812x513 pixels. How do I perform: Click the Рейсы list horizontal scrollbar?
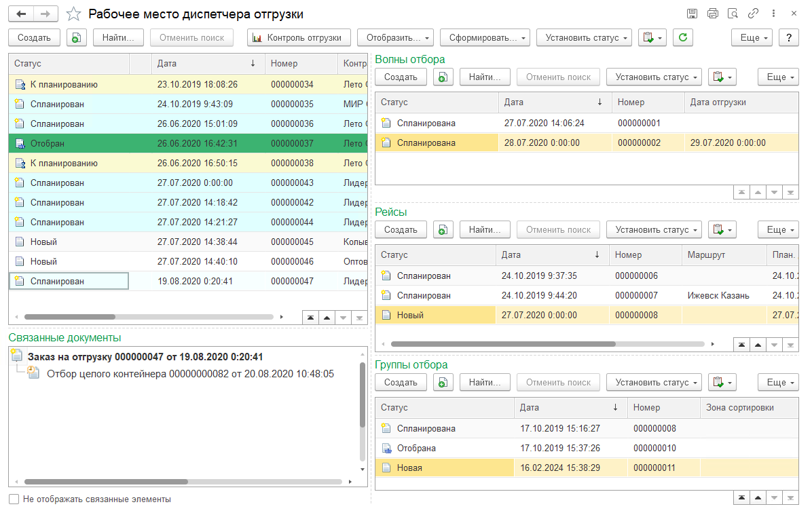point(503,344)
